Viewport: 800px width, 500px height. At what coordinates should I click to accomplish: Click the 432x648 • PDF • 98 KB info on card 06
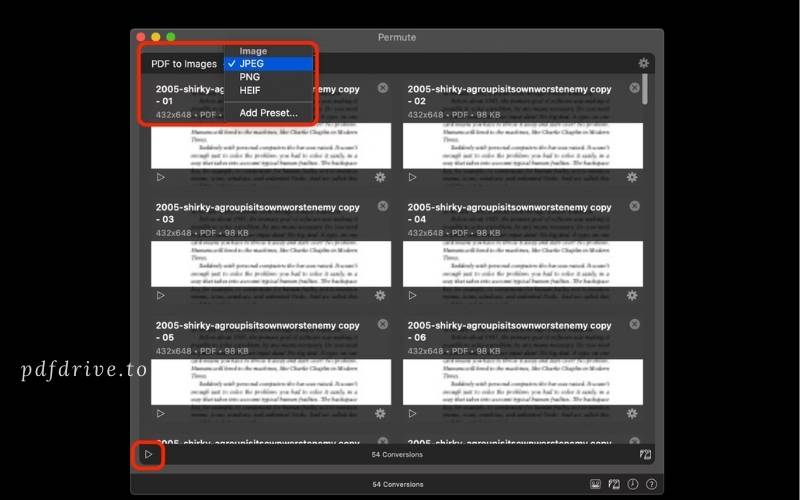click(454, 351)
